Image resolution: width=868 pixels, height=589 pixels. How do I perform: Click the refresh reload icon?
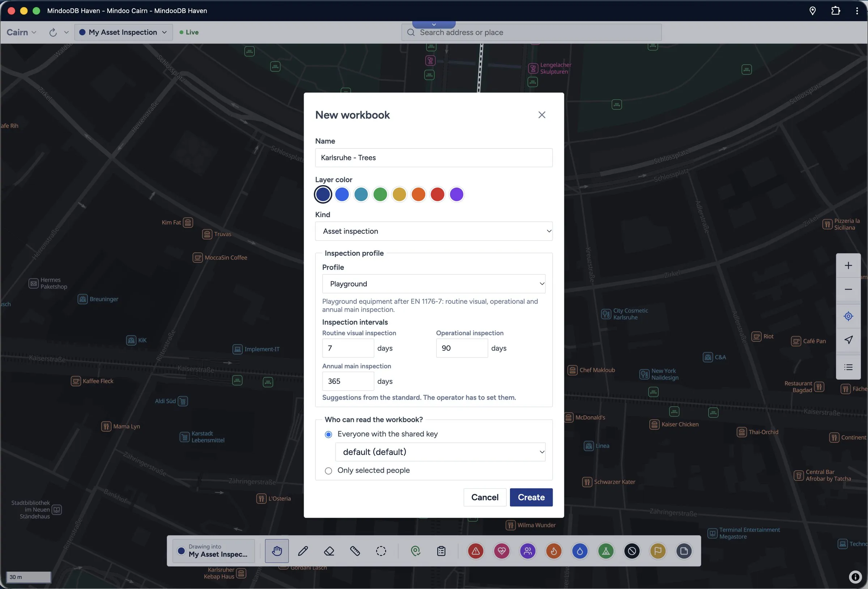click(53, 32)
